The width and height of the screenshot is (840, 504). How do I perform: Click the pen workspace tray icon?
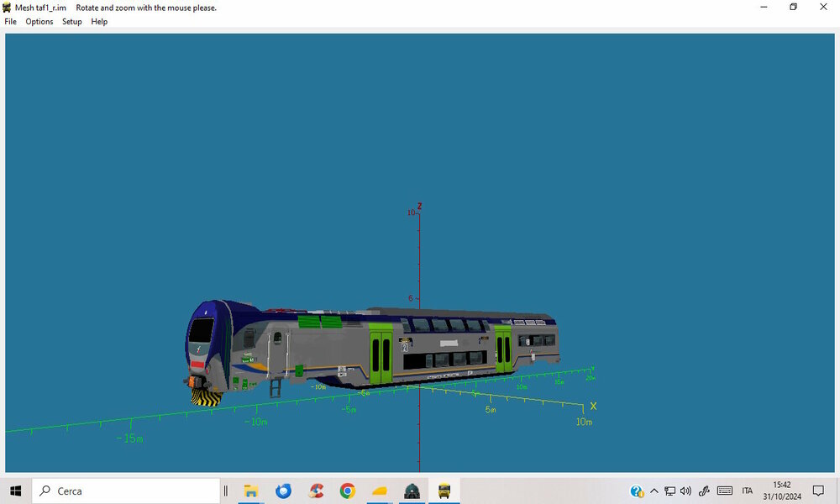point(704,491)
